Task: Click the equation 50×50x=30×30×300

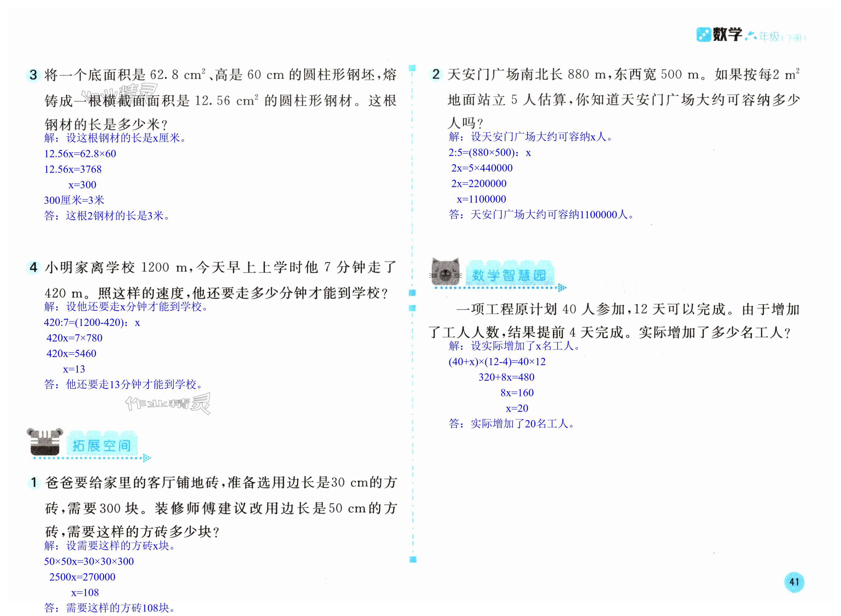Action: click(x=89, y=561)
